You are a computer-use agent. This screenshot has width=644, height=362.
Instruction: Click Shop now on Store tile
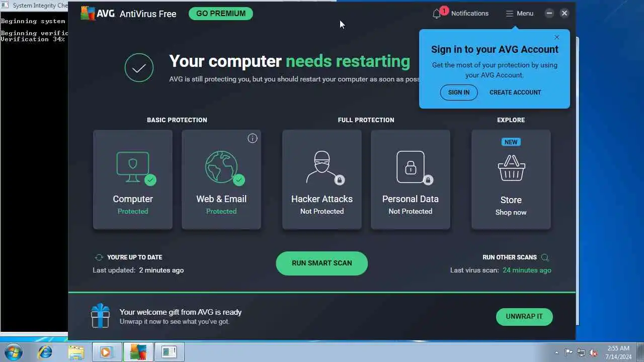511,212
